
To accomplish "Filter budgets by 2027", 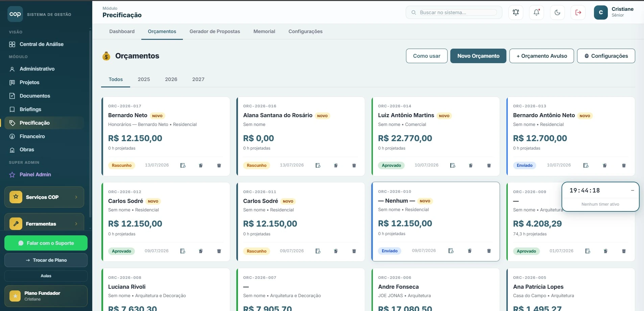I will point(198,79).
